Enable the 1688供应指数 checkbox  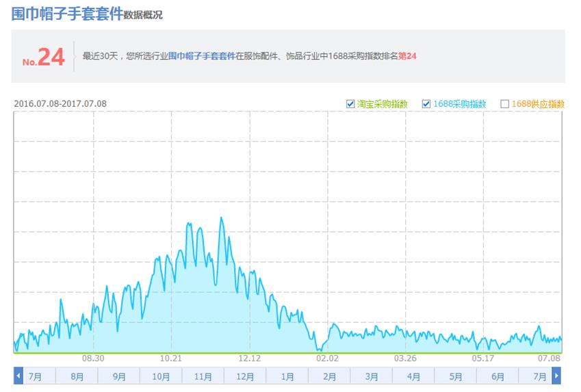(x=505, y=104)
